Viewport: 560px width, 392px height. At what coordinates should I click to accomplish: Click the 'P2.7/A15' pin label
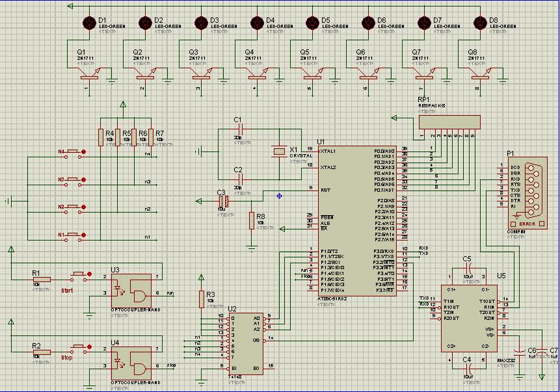[385, 239]
